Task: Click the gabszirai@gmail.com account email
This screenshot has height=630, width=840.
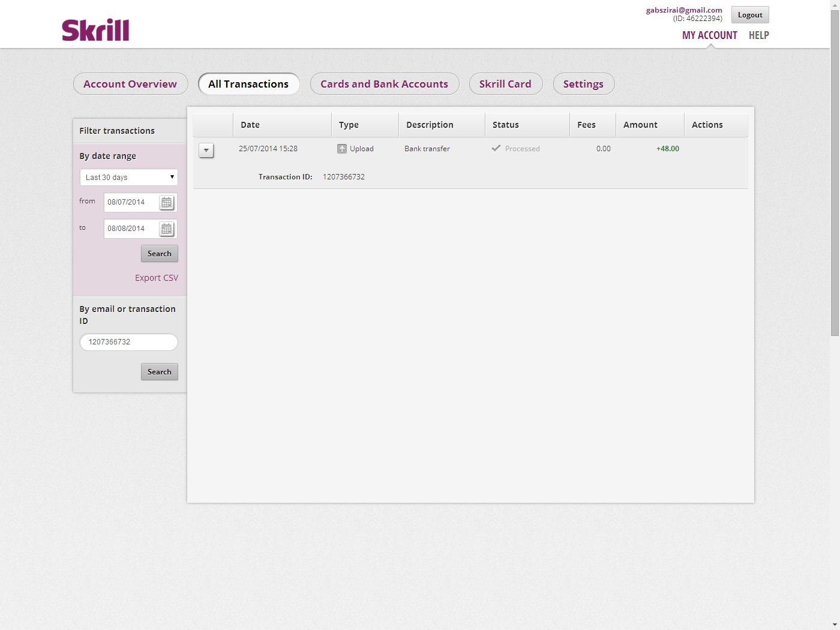Action: [684, 10]
